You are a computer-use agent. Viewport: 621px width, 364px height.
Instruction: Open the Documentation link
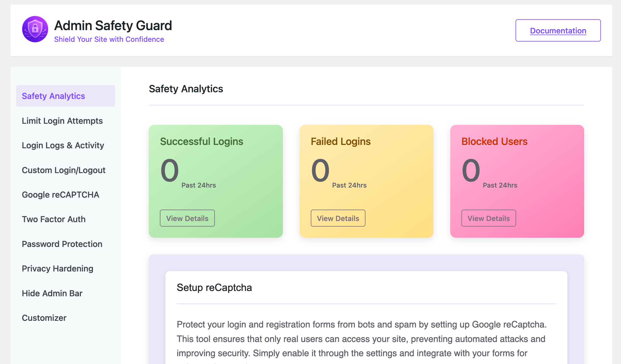click(x=558, y=31)
